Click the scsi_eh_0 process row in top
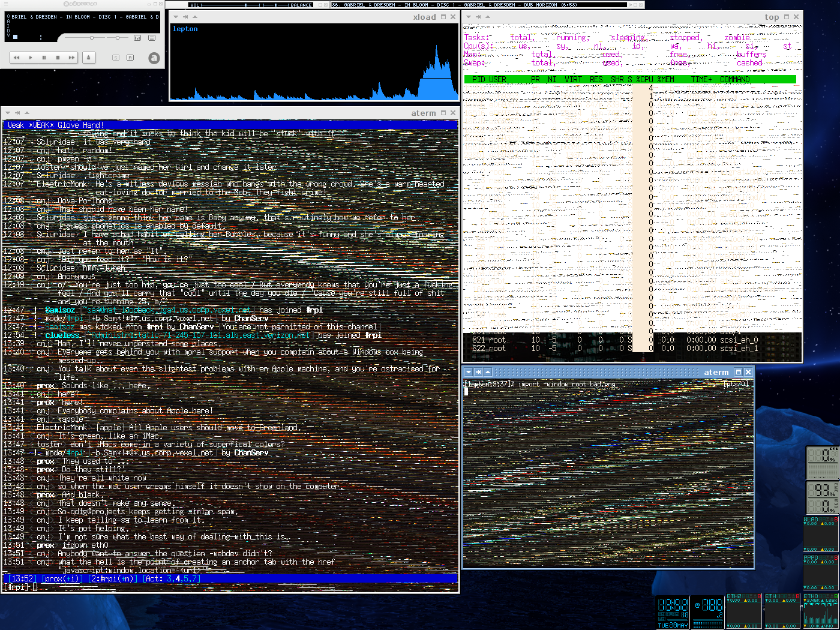Screen dimensions: 840x630 click(x=632, y=340)
